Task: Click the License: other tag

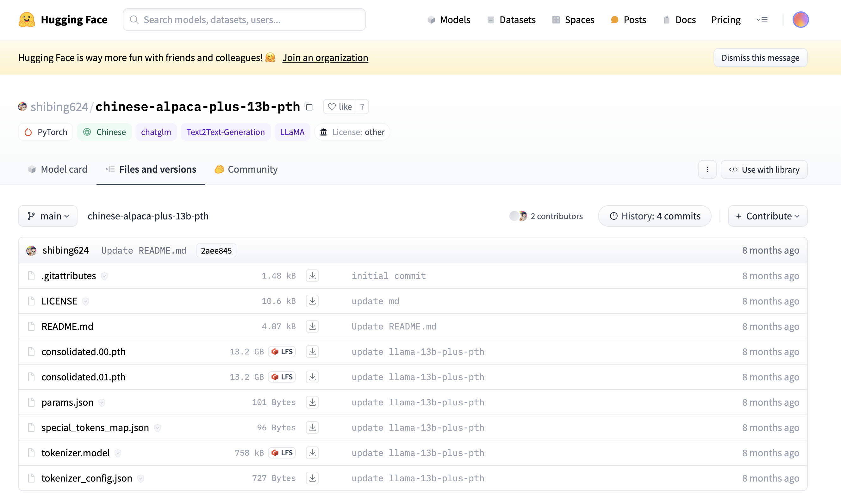Action: click(x=352, y=132)
